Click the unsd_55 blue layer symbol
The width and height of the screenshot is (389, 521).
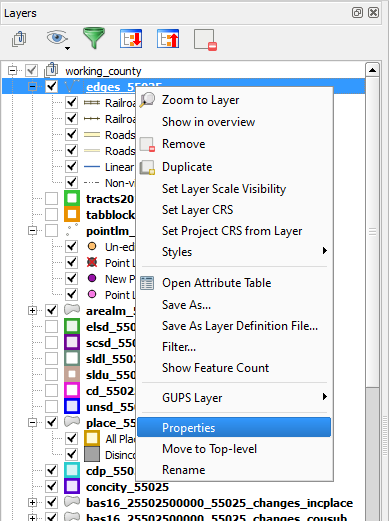[x=72, y=406]
